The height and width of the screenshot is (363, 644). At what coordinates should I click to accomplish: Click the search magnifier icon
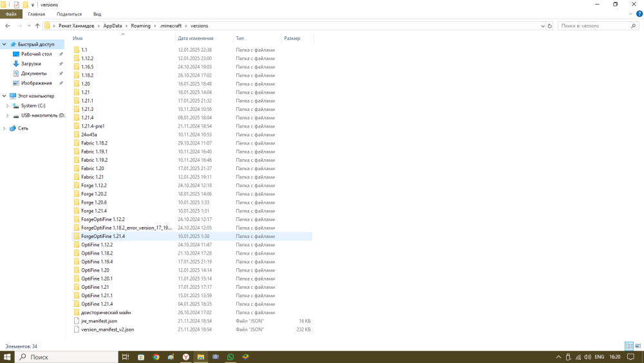(x=633, y=26)
